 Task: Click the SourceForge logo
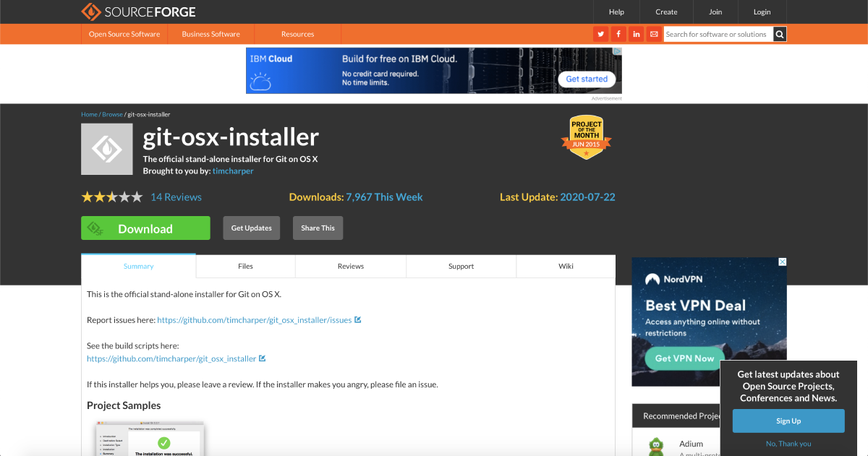pyautogui.click(x=138, y=12)
